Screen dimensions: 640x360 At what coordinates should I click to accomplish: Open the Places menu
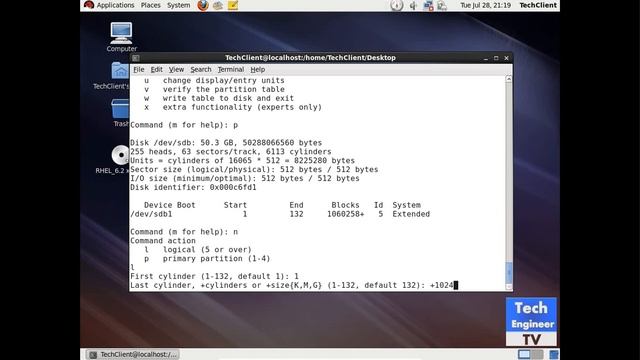point(150,5)
